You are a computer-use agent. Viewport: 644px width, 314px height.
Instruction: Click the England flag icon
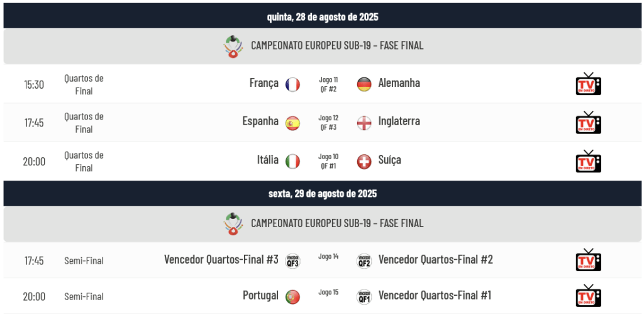tap(364, 123)
